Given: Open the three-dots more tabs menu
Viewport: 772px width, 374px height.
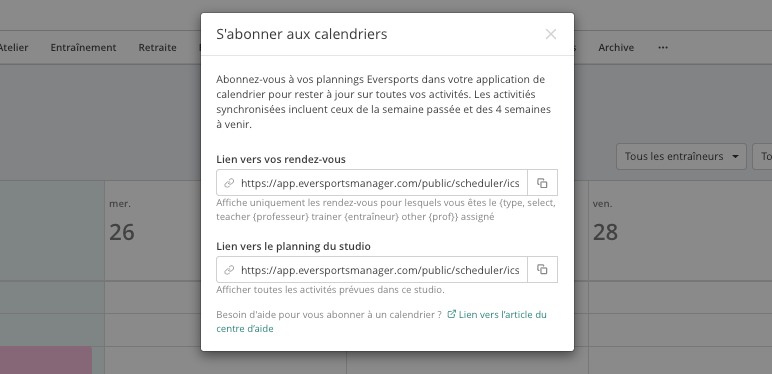Looking at the screenshot, I should pyautogui.click(x=663, y=48).
